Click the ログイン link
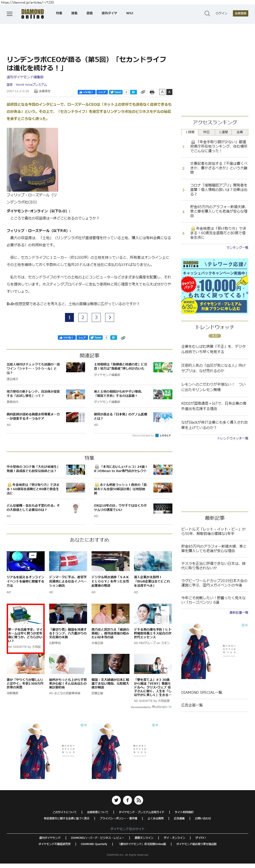 pos(221,13)
